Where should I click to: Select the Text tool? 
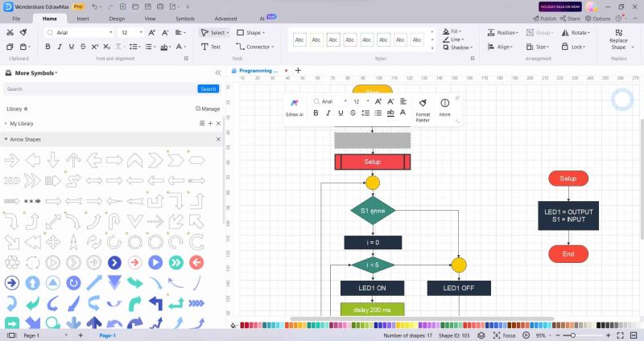tap(211, 47)
